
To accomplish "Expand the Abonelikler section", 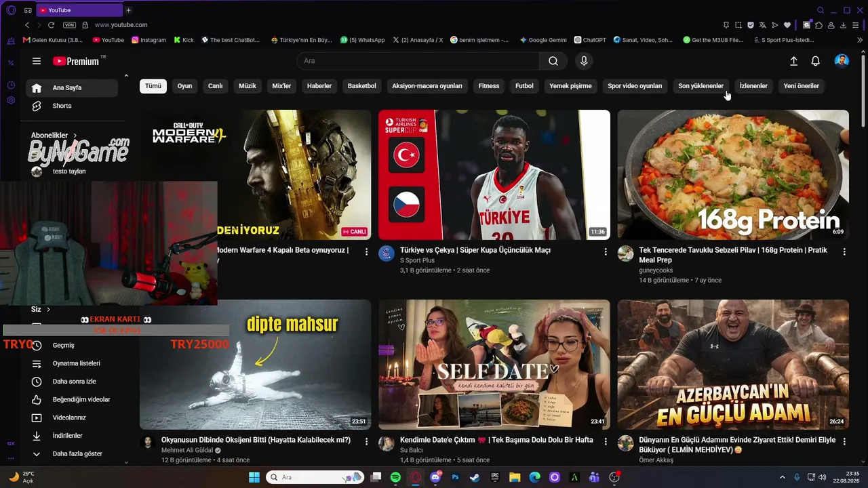I will [x=54, y=136].
